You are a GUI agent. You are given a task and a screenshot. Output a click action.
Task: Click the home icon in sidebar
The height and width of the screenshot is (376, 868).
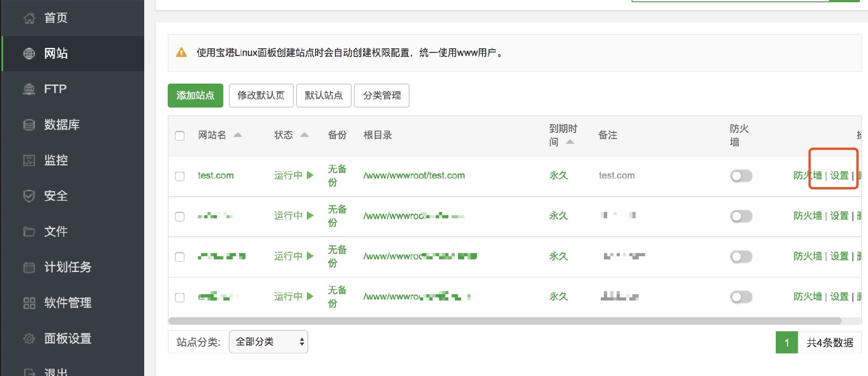click(29, 18)
